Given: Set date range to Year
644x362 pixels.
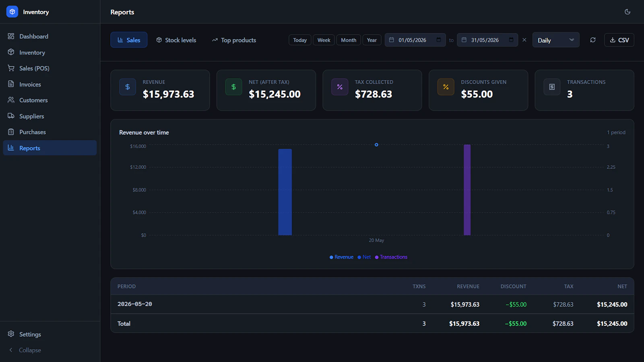Looking at the screenshot, I should click(372, 40).
